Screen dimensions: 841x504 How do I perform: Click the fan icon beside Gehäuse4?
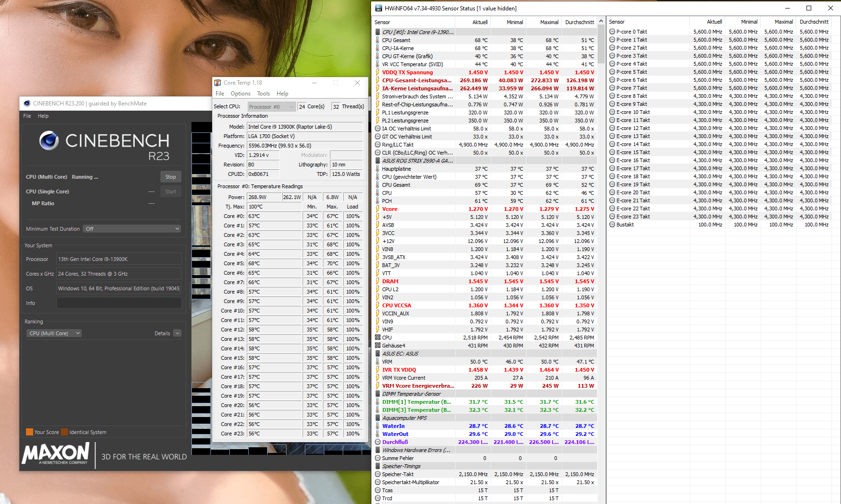378,346
